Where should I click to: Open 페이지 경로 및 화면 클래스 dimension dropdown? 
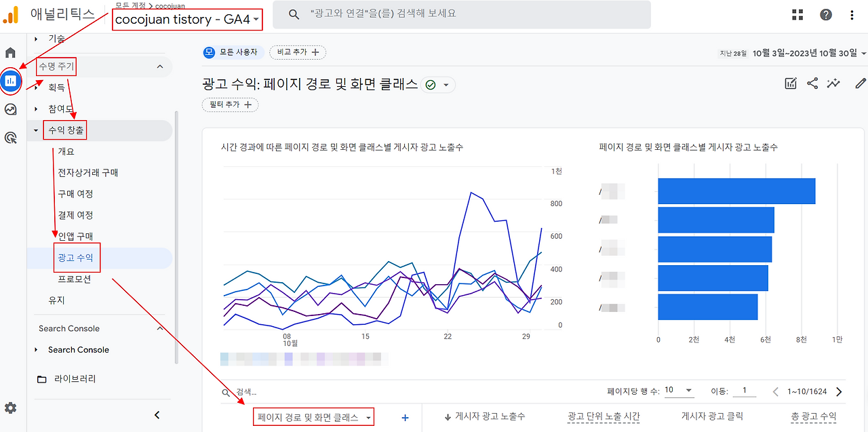(x=315, y=418)
